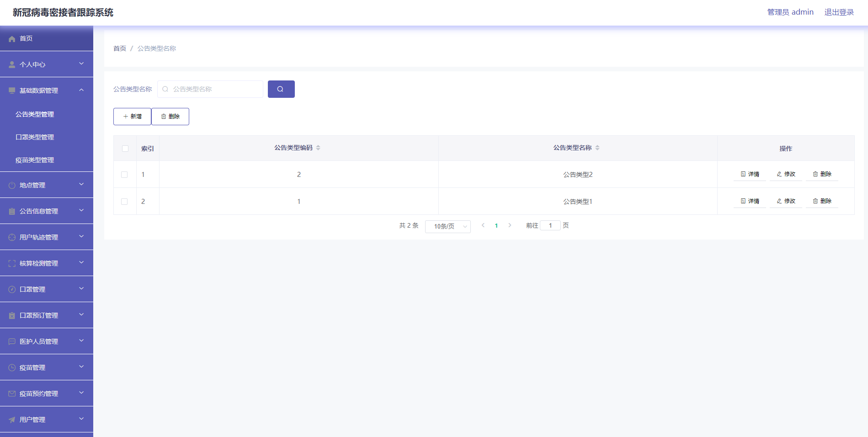Click the 医护人员管理 chat icon
This screenshot has height=437, width=868.
(x=12, y=341)
